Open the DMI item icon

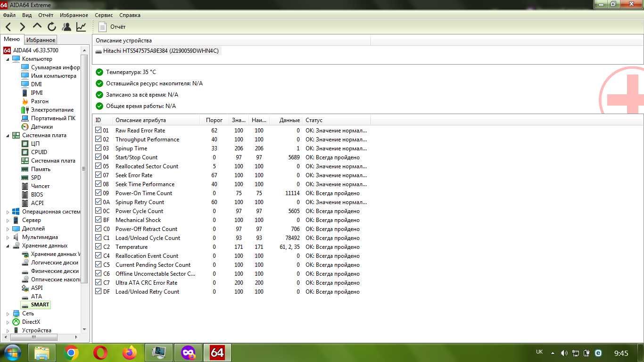(25, 84)
